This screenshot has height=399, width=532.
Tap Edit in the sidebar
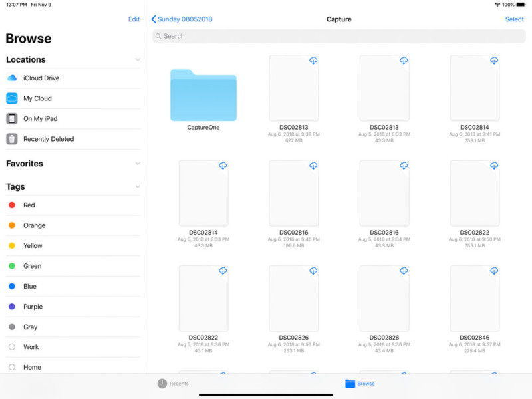point(134,19)
